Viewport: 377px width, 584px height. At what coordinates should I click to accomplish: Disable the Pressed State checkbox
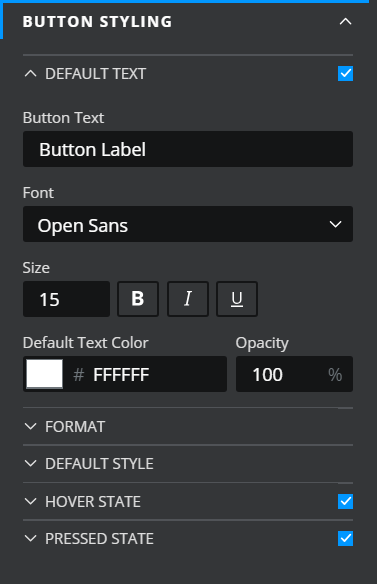(x=345, y=538)
